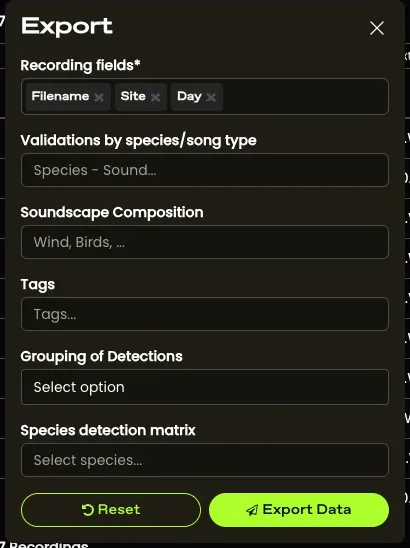Close the Export dialog with the X
The height and width of the screenshot is (548, 410).
point(377,28)
